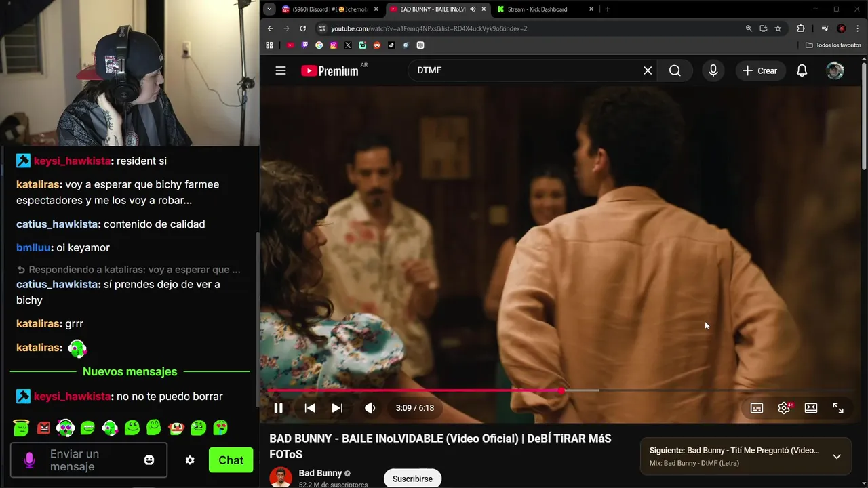
Task: Subscribe to Bad Bunny with Suscribirse
Action: tap(412, 479)
